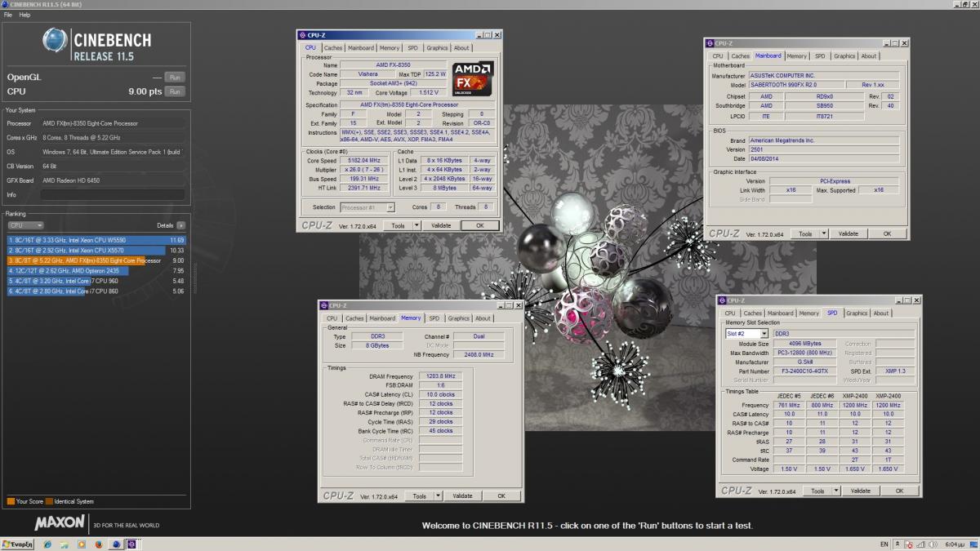Open the File menu in Cinebench
980x551 pixels.
pos(8,15)
